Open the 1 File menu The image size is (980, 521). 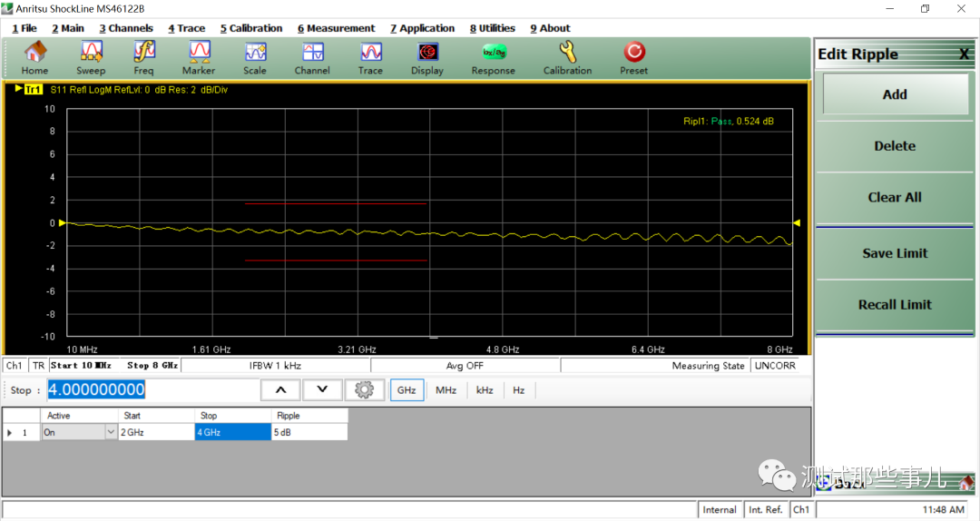[24, 28]
